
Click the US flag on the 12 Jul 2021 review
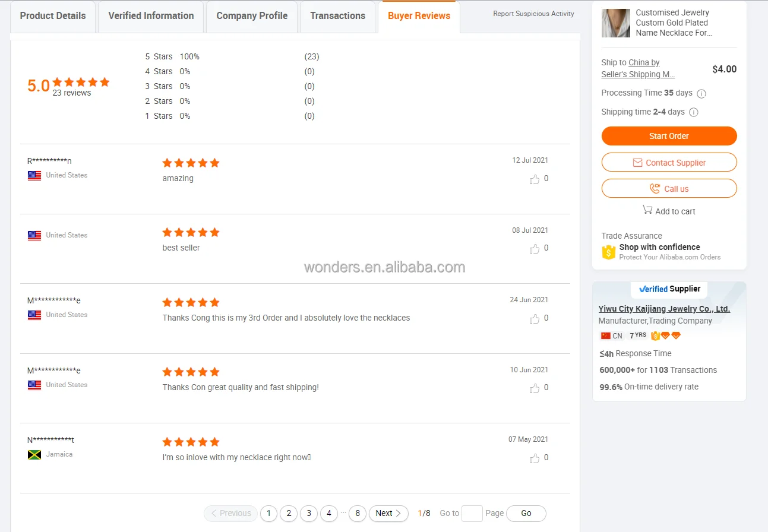pyautogui.click(x=34, y=176)
